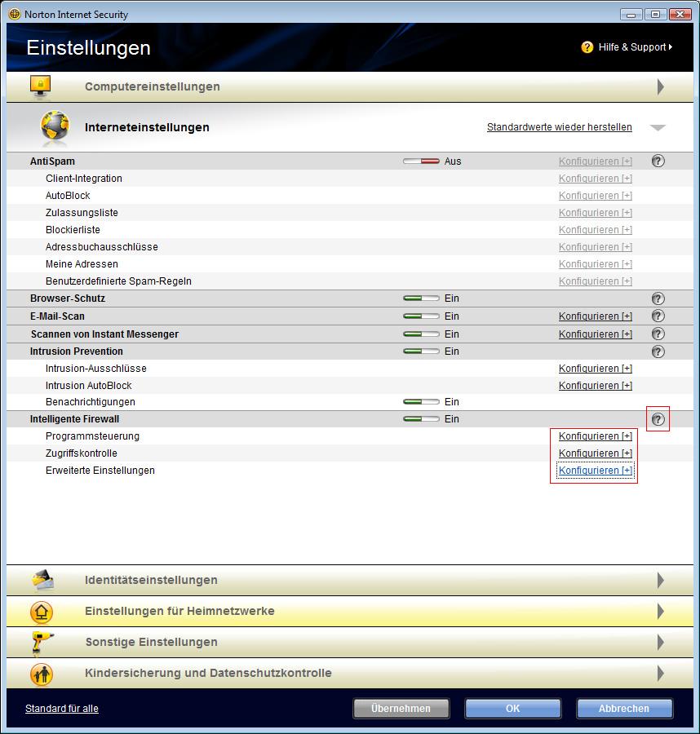Toggle Scannen von Instant Messenger switch
The width and height of the screenshot is (700, 734).
[x=421, y=334]
